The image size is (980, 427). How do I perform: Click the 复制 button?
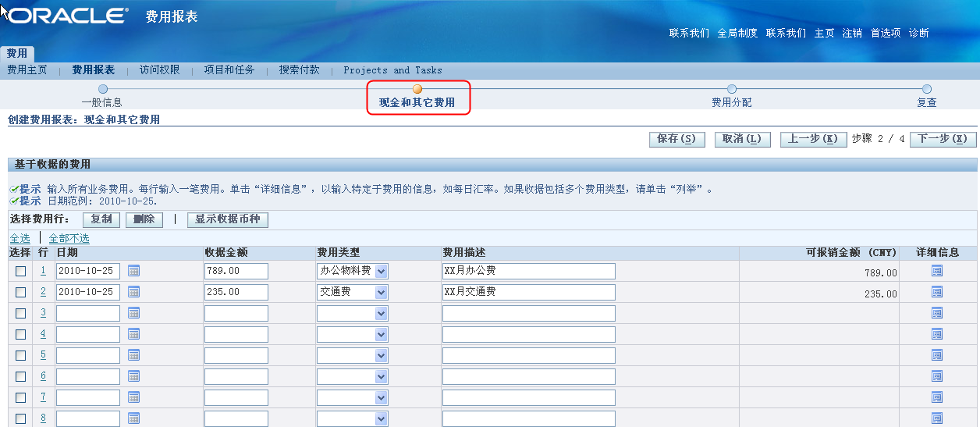[x=101, y=220]
